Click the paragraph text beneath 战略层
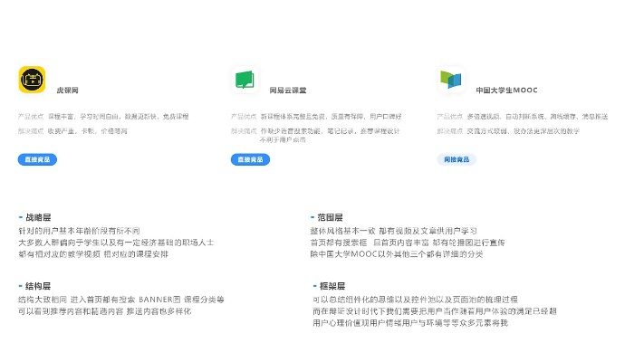Viewport: 644px width, 362px height. [115, 243]
